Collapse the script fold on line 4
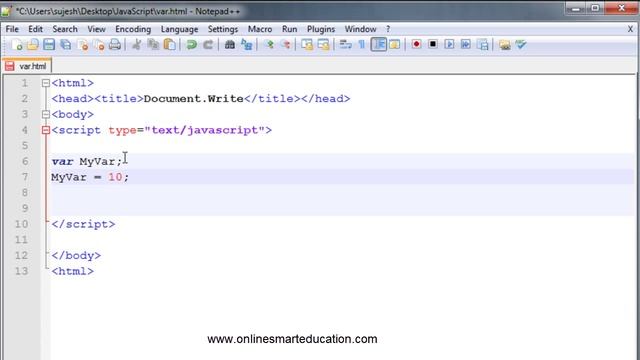Image resolution: width=640 pixels, height=360 pixels. click(x=46, y=130)
